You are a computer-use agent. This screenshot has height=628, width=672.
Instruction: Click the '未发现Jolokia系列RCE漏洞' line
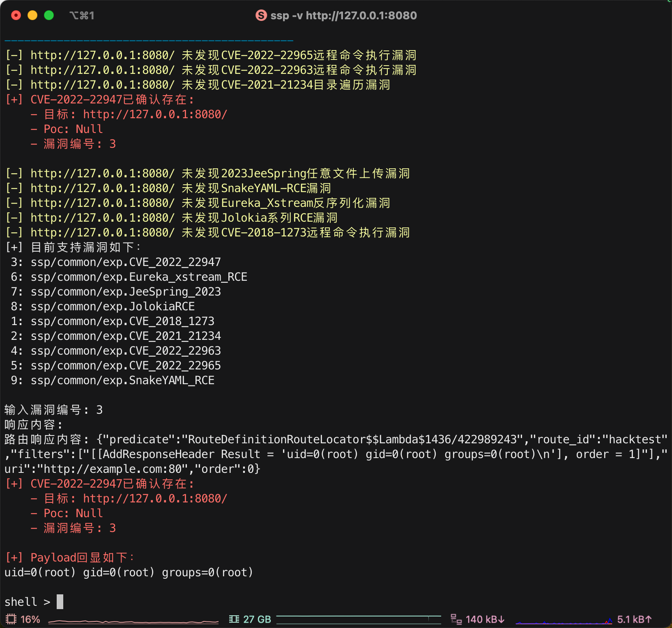coord(172,218)
